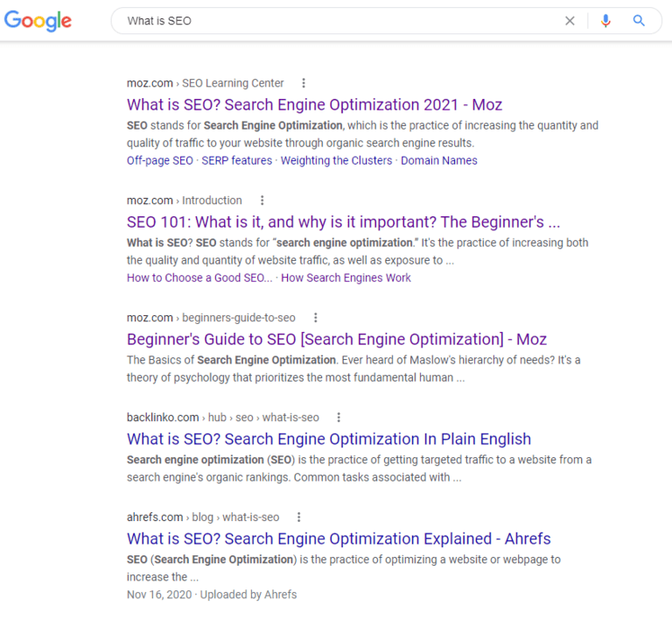Go to the 'SERP features' sitelink

236,161
